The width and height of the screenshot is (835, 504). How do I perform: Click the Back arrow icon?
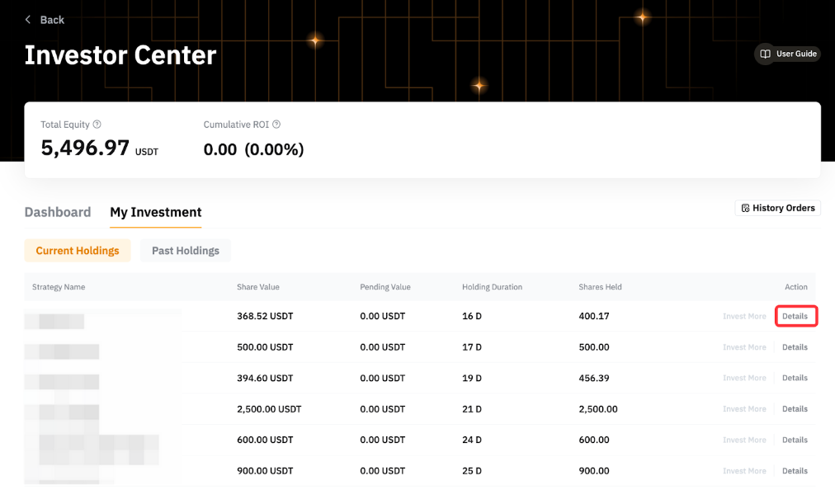pos(28,20)
